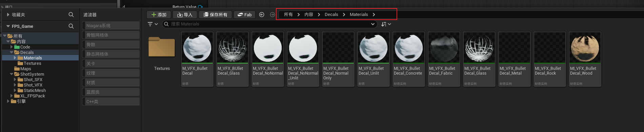This screenshot has width=644, height=132.
Task: Open the sort options icon after the search box
Action: coord(386,24)
